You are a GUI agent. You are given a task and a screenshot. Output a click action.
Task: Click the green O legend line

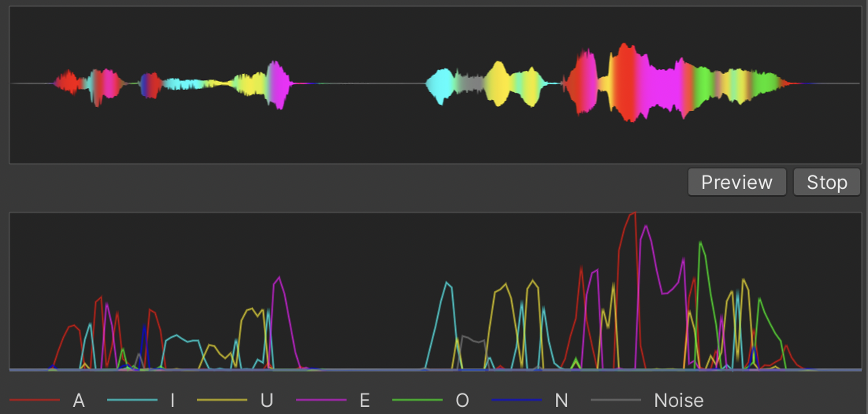(x=417, y=400)
